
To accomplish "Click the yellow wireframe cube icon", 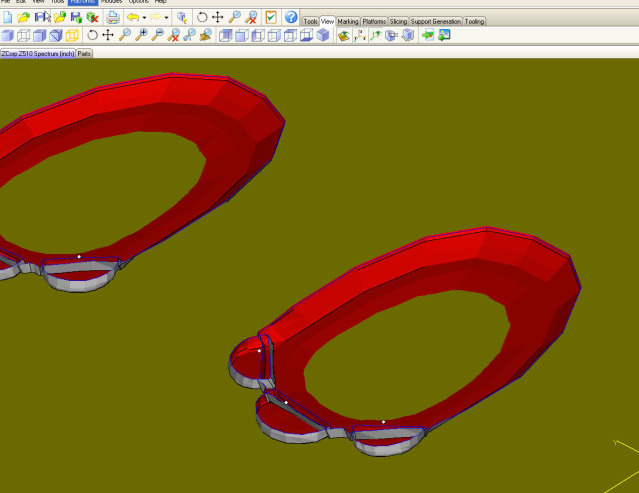I will 72,36.
